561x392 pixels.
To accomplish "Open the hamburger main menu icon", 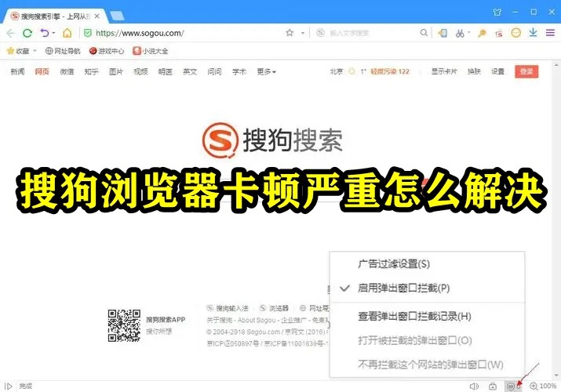I will 550,33.
